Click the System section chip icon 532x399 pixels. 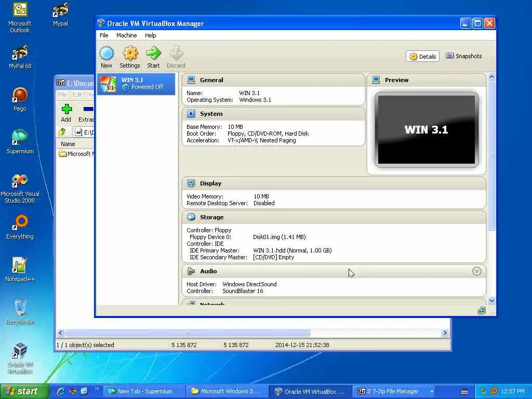(191, 114)
